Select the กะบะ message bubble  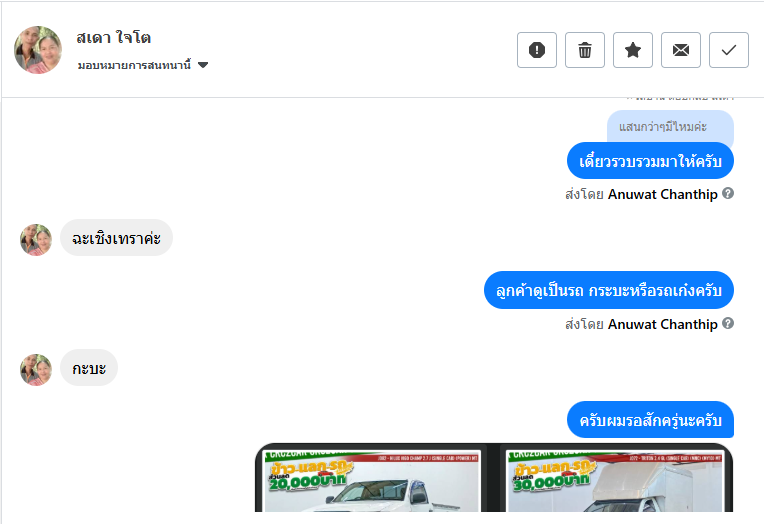(x=89, y=368)
